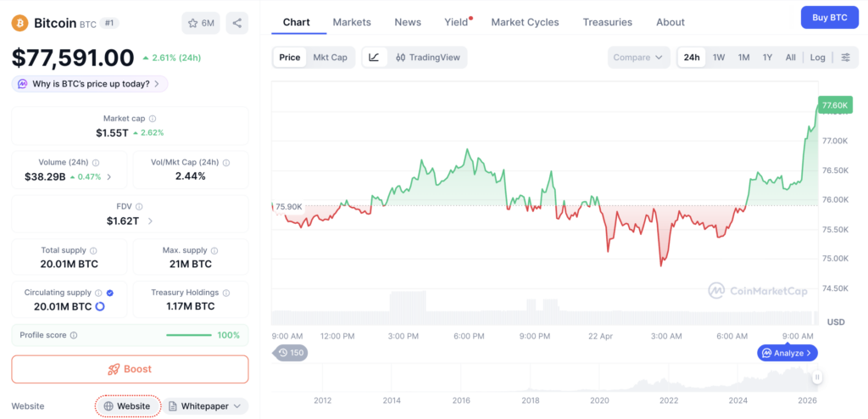Expand the Whitepaper dropdown
The width and height of the screenshot is (868, 419).
205,406
